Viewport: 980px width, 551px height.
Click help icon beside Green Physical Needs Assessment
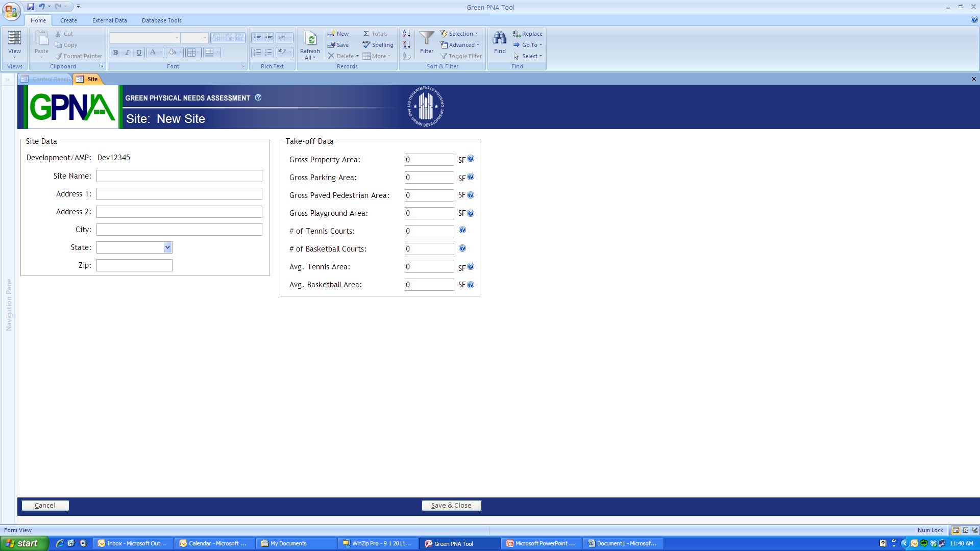tap(258, 97)
